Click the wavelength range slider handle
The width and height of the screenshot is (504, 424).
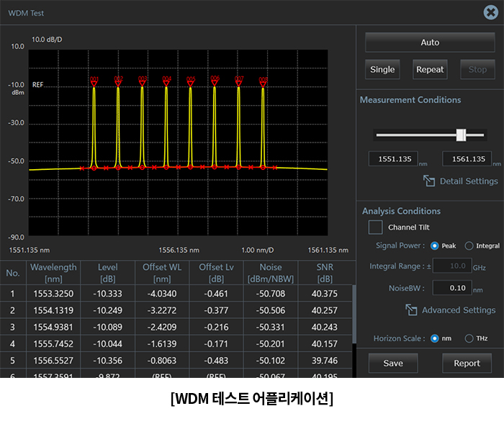point(462,135)
